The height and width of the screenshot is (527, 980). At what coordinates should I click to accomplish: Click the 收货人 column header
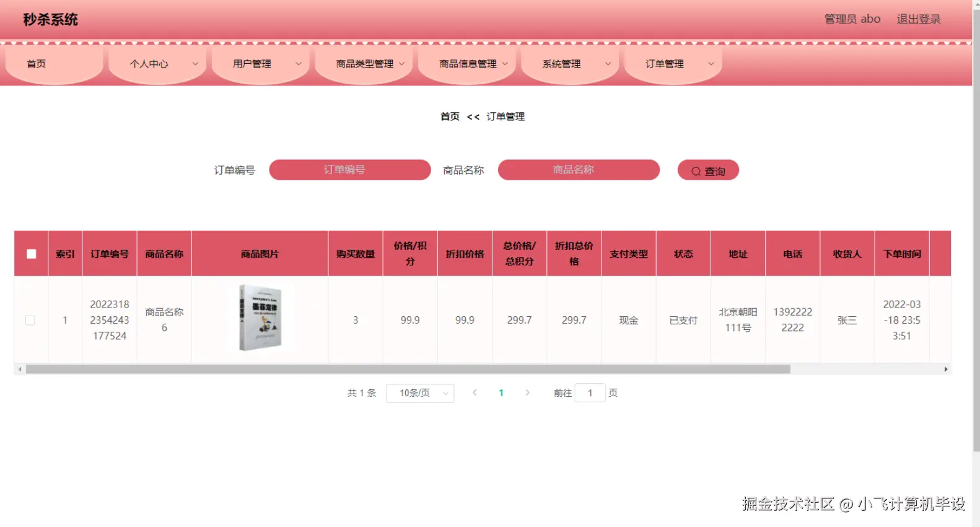847,254
